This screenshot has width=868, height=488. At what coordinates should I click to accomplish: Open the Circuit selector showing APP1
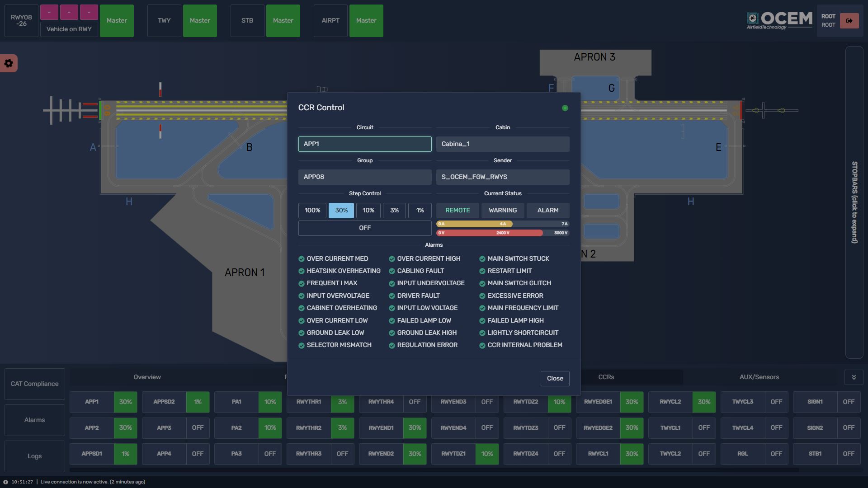click(x=364, y=144)
